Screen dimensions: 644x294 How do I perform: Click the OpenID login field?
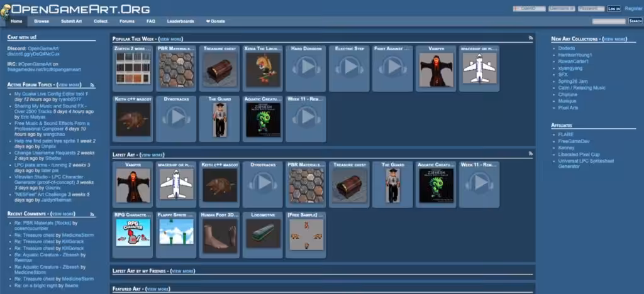click(529, 9)
